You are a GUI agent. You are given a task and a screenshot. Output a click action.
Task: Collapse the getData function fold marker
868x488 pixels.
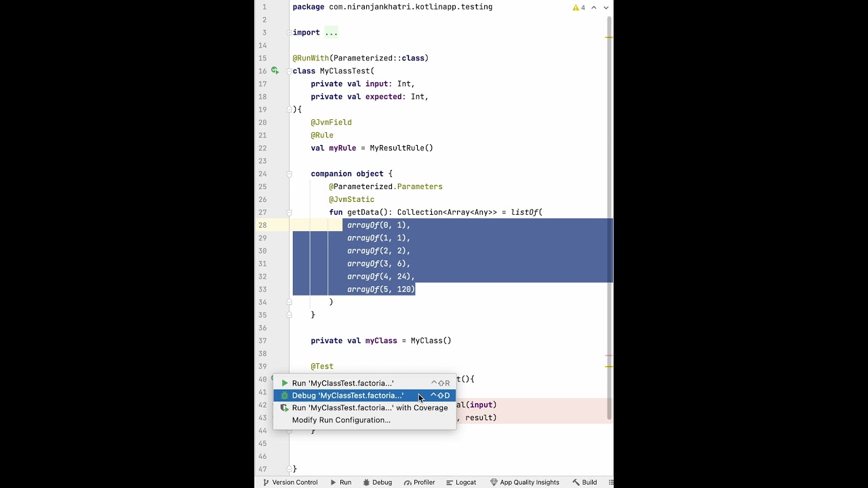pos(289,213)
